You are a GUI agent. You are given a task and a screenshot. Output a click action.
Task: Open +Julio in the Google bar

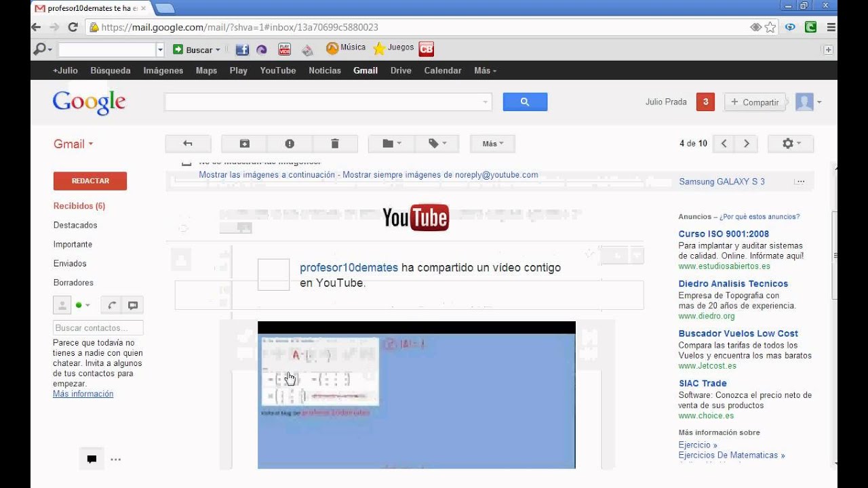[65, 70]
